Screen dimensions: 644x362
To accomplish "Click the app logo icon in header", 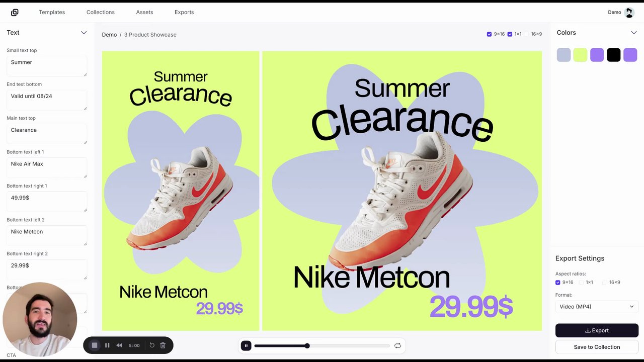I will (15, 12).
